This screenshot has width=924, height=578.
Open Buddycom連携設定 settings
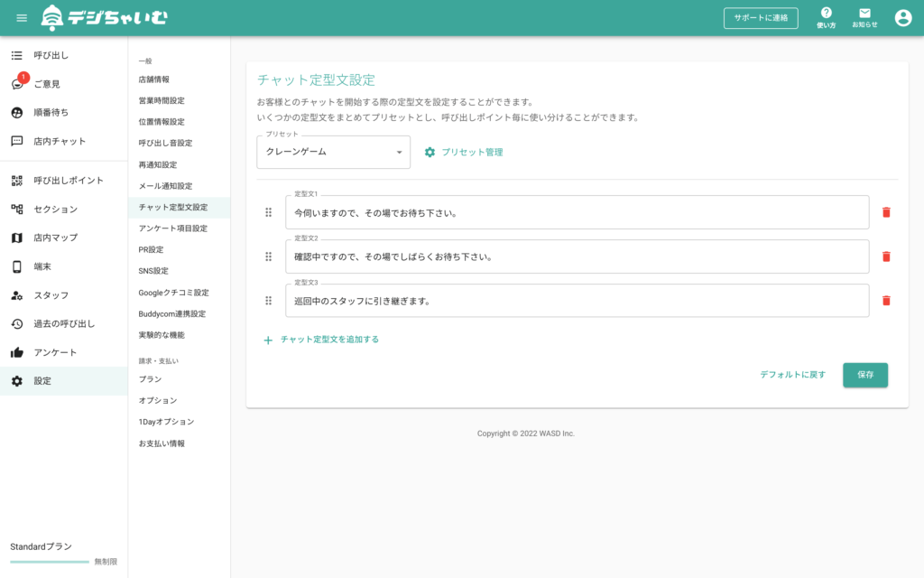[x=172, y=314]
